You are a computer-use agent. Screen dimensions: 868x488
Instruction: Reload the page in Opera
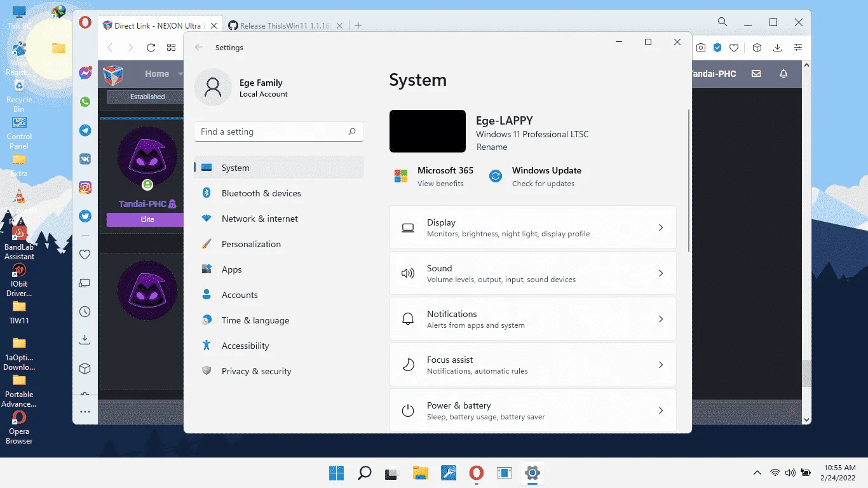pos(151,48)
